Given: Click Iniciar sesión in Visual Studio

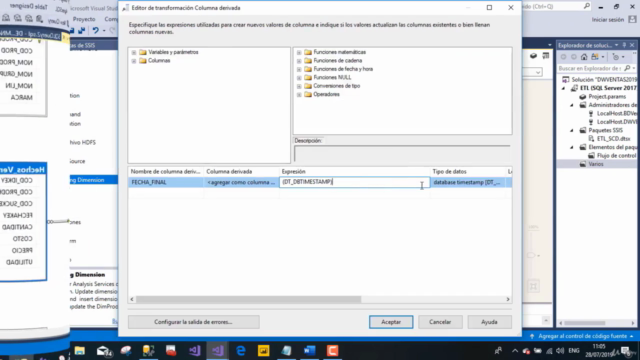Looking at the screenshot, I should pos(608,20).
